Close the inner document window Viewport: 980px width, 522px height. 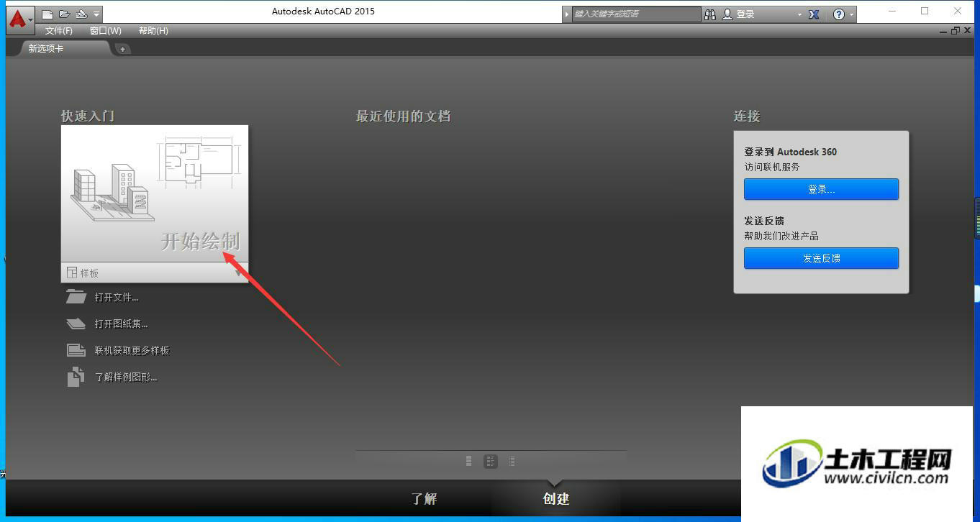coord(966,31)
